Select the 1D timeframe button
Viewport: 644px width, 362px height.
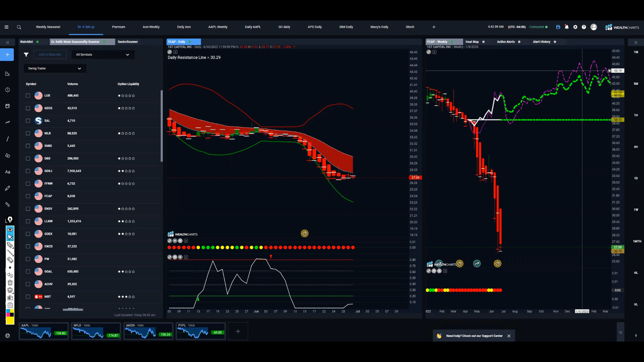coord(636,178)
